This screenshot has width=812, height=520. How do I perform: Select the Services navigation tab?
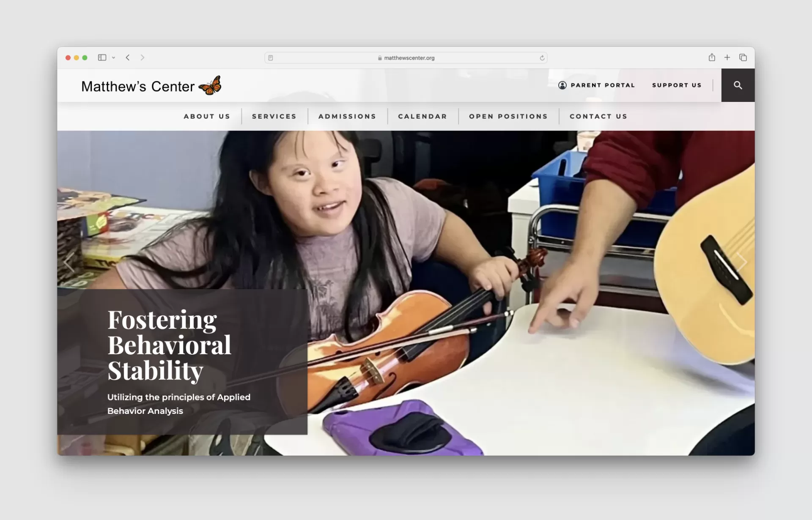coord(274,116)
